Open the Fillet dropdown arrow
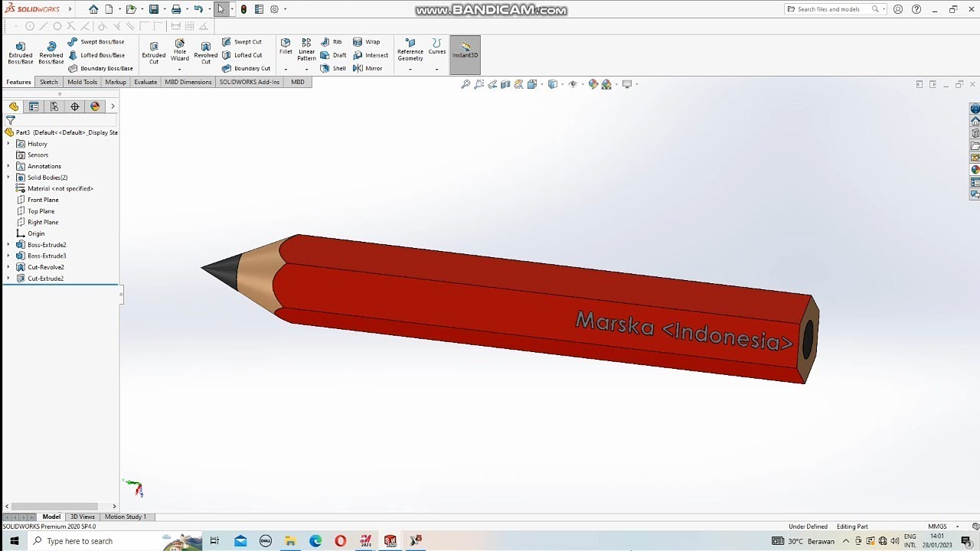Image resolution: width=980 pixels, height=551 pixels. (x=286, y=69)
